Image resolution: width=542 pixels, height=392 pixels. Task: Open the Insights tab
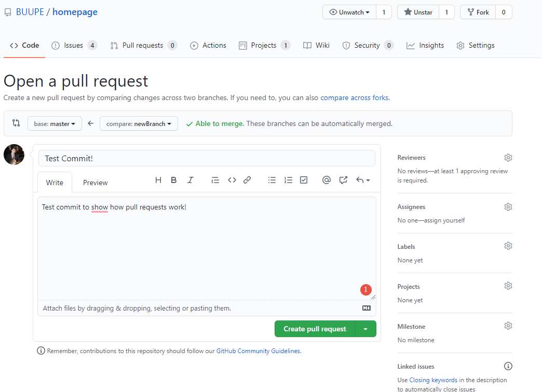(425, 45)
